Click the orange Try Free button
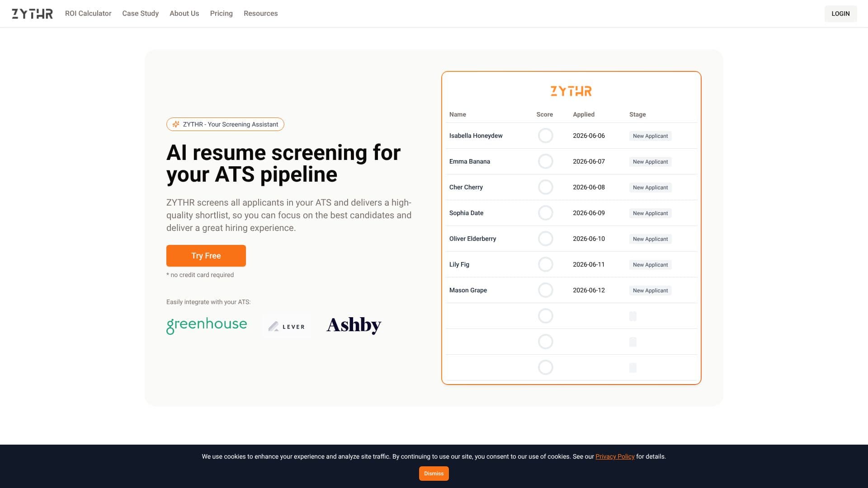This screenshot has height=488, width=868. point(206,256)
